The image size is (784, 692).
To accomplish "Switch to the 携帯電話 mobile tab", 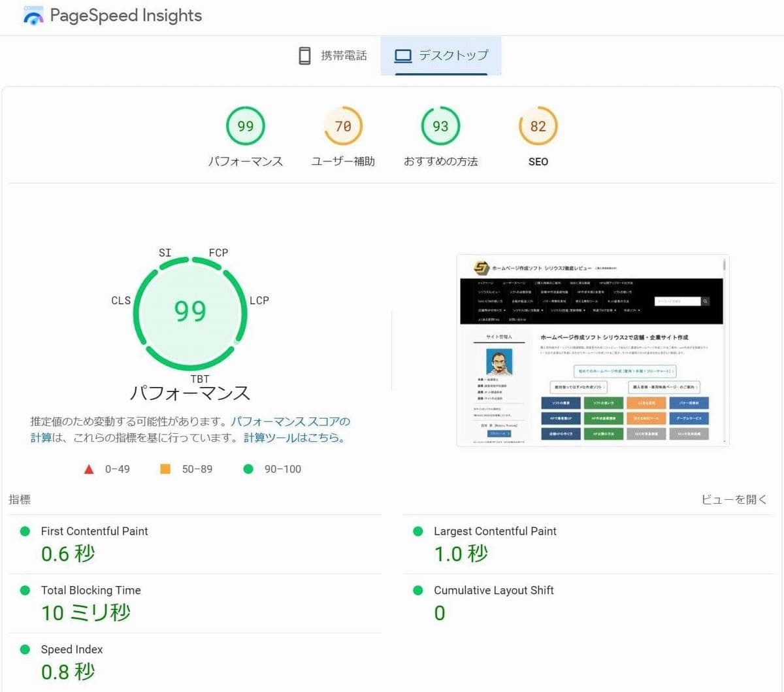I will [333, 56].
